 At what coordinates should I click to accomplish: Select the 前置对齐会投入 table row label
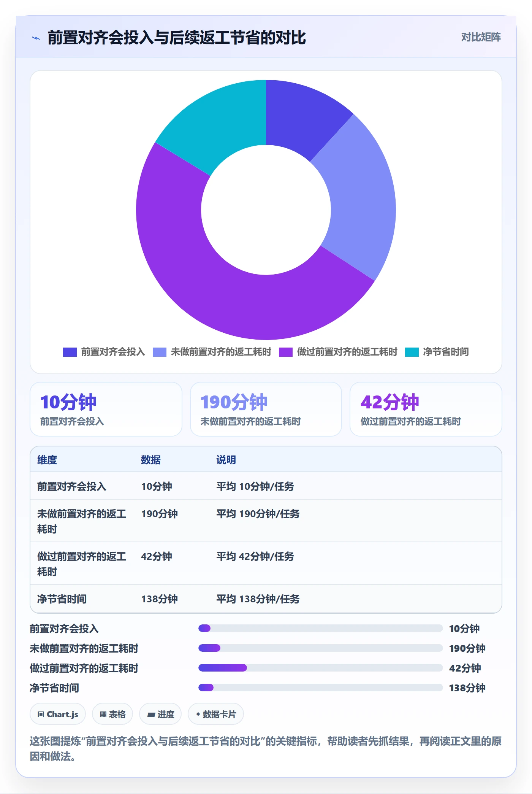pos(72,486)
